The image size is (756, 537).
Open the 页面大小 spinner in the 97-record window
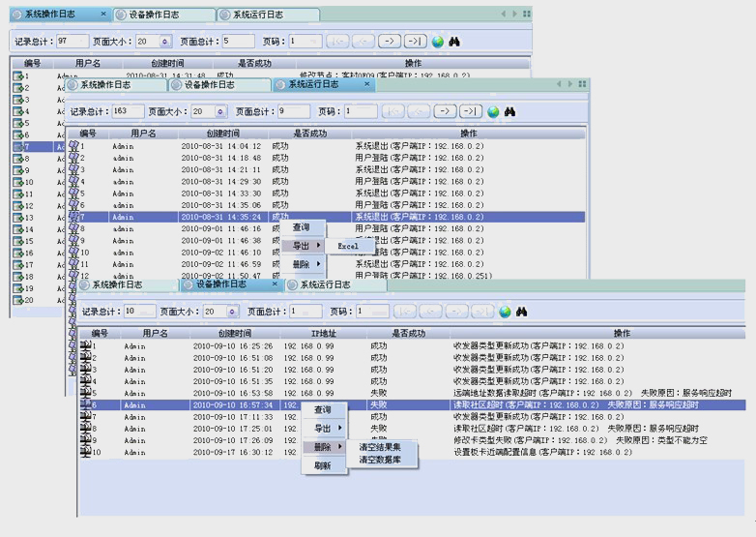click(164, 42)
